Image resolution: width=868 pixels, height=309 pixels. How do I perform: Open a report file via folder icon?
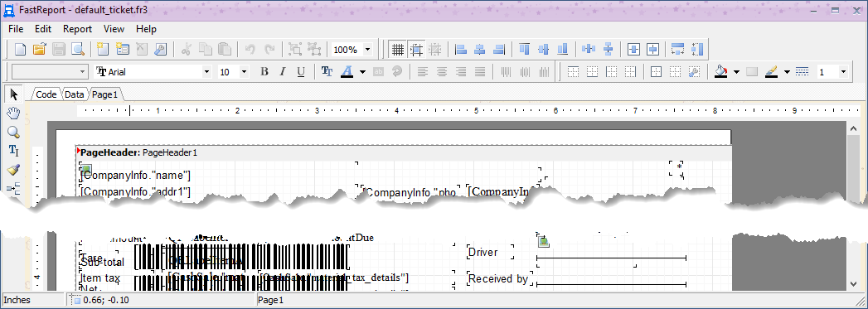click(x=39, y=49)
